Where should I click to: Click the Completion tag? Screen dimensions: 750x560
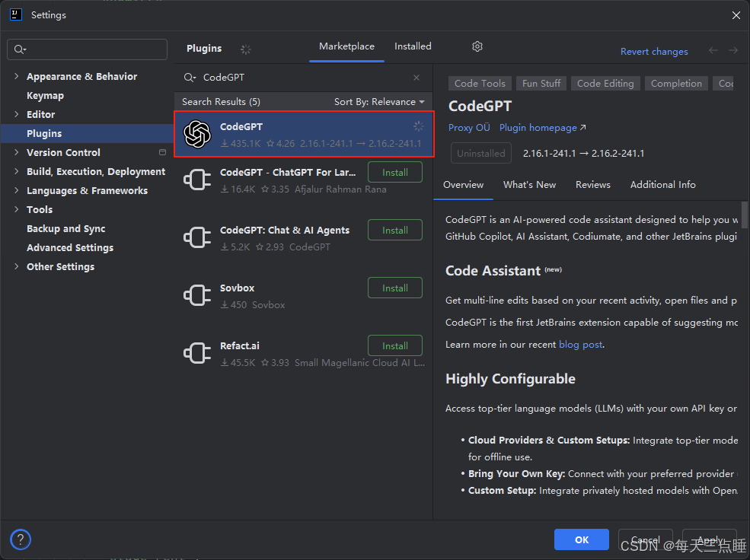[676, 84]
